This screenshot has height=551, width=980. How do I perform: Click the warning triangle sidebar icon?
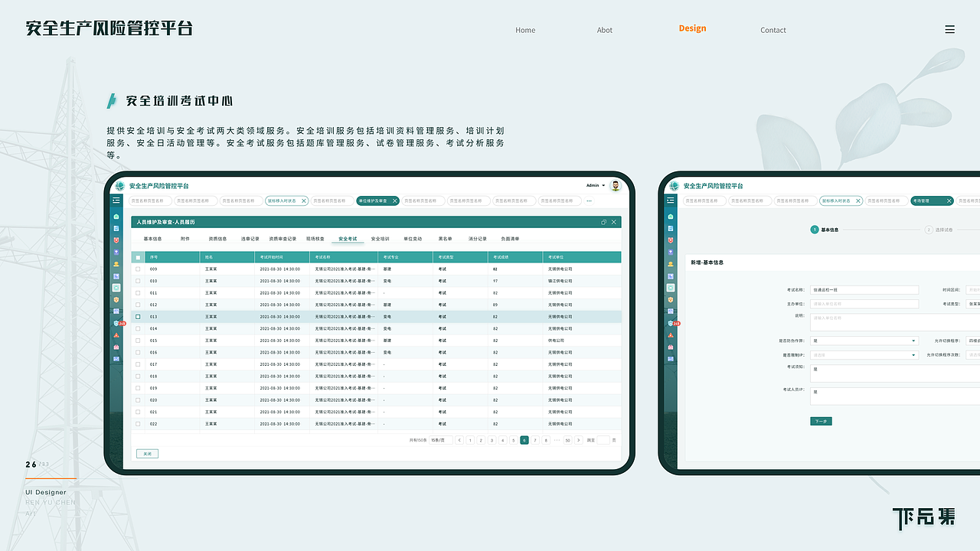pos(116,335)
